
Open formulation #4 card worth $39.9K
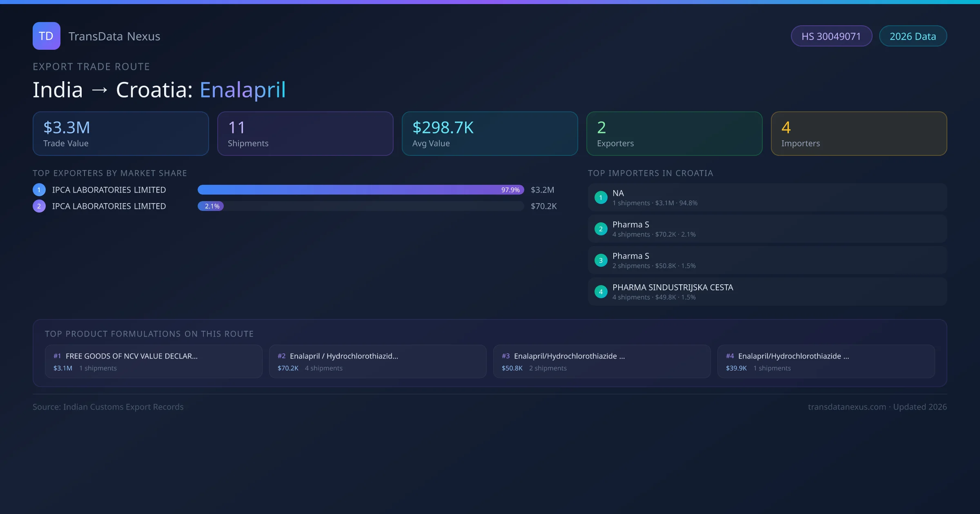[826, 361]
